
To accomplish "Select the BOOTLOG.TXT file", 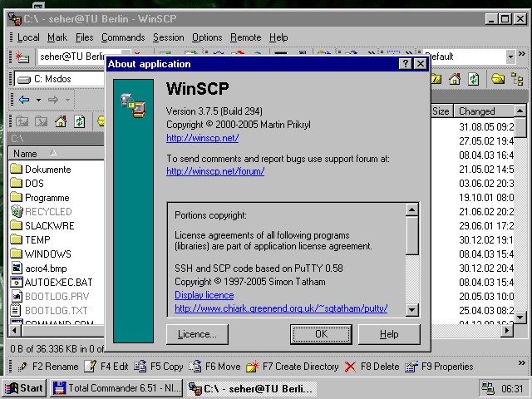I will pos(49,310).
